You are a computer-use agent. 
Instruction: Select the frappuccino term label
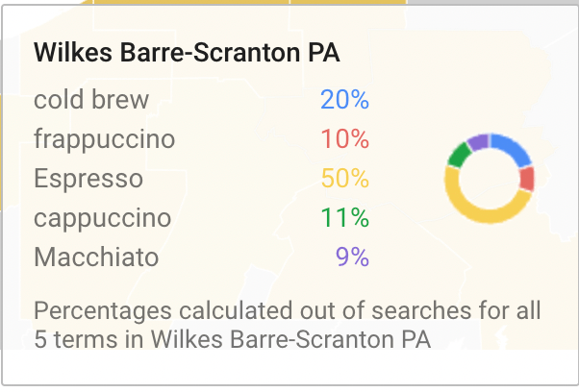[x=104, y=139]
